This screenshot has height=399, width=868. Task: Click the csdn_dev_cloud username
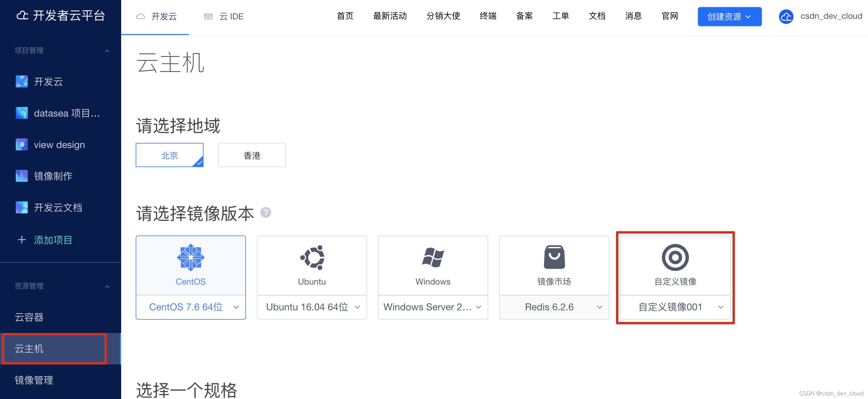831,16
